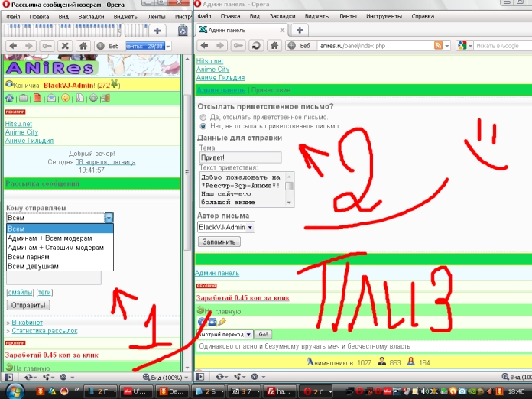Click Текст приветствия scrollbar down arrow
The image size is (532, 399).
coord(289,203)
